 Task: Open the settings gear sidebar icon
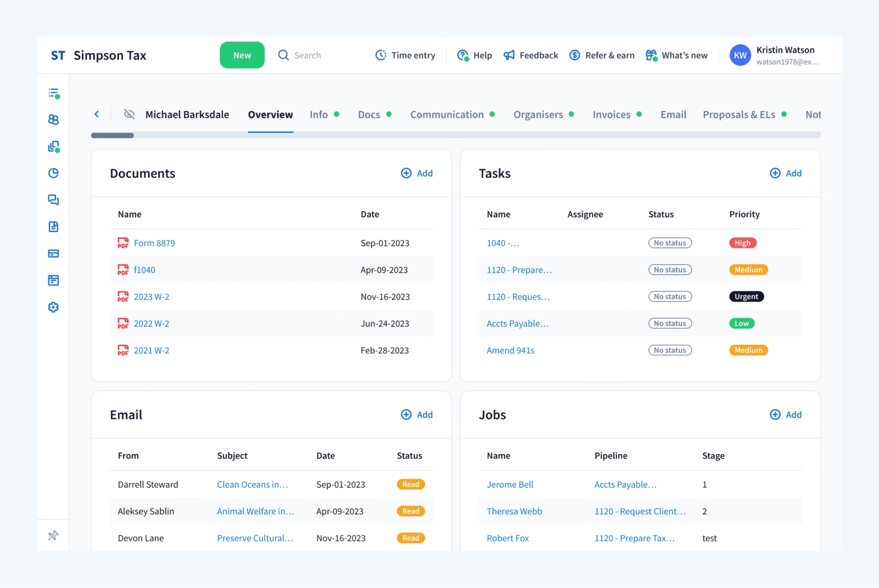click(53, 308)
